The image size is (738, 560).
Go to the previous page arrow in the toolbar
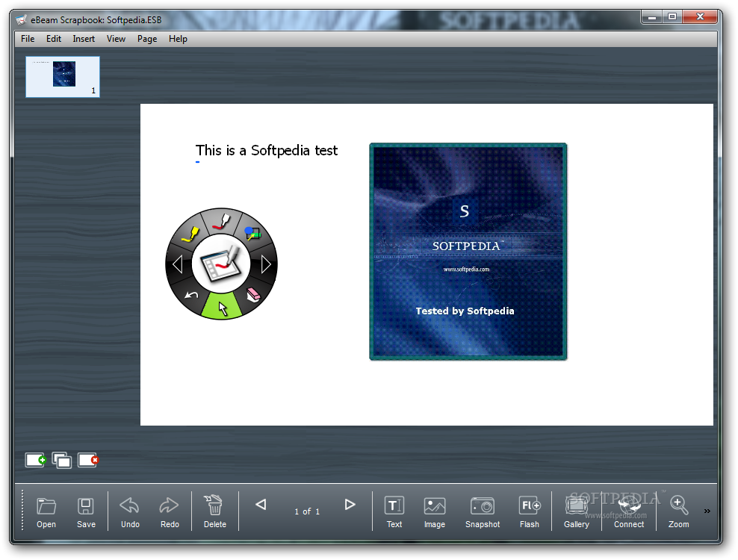point(261,505)
